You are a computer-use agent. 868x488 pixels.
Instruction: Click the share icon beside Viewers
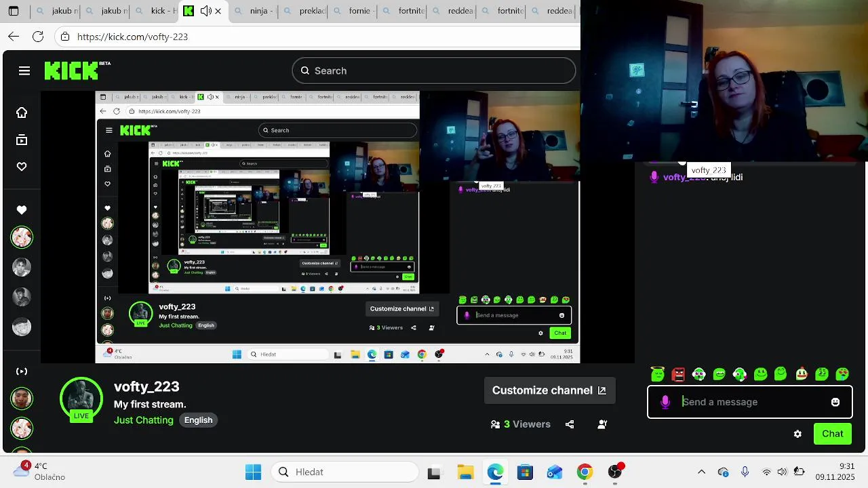tap(570, 424)
